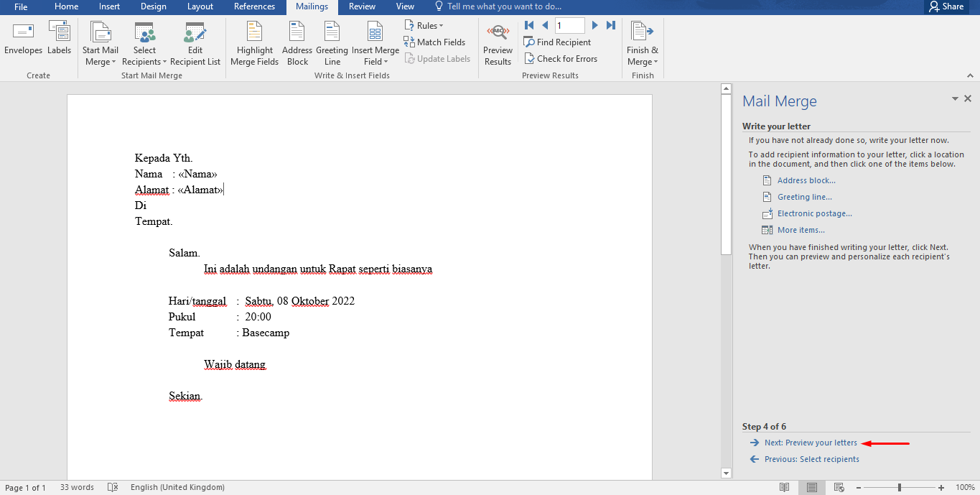Click the vertical scrollbar up arrow
The height and width of the screenshot is (495, 980).
[726, 89]
